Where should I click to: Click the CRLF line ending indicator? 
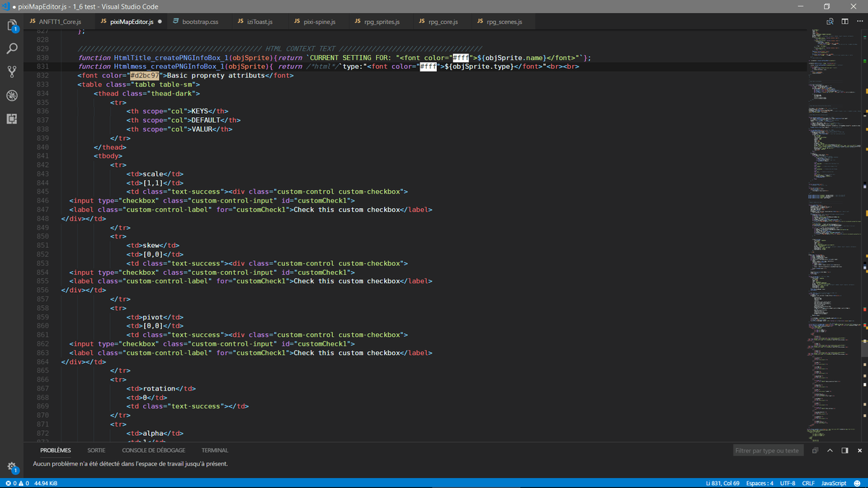click(808, 483)
